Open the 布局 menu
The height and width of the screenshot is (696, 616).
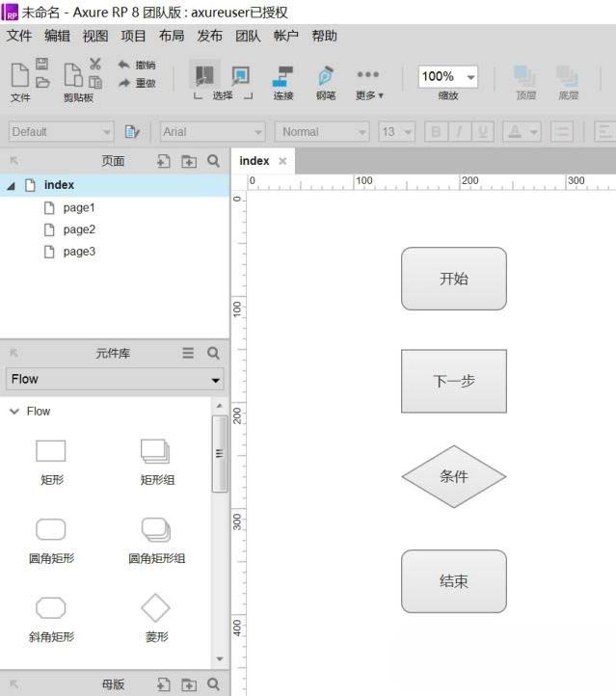click(172, 36)
